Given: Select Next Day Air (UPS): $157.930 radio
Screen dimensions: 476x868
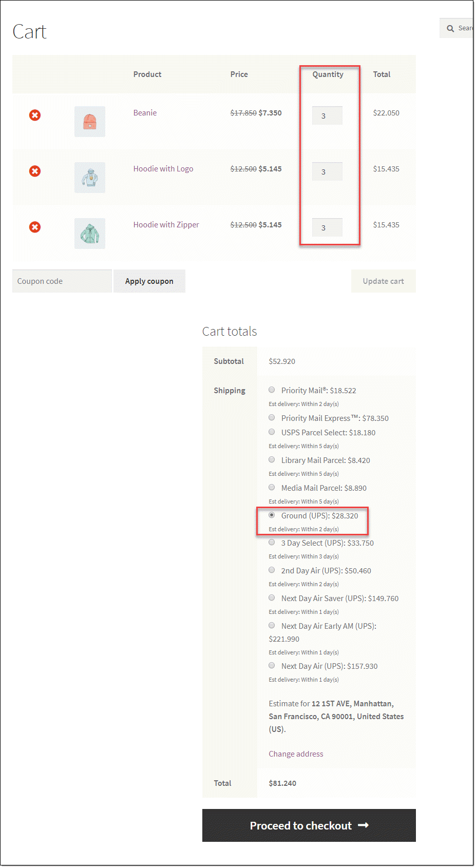Looking at the screenshot, I should (272, 666).
